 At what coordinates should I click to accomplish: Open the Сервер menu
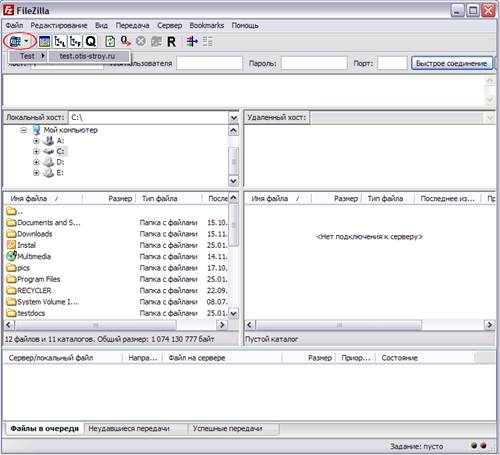(x=169, y=25)
